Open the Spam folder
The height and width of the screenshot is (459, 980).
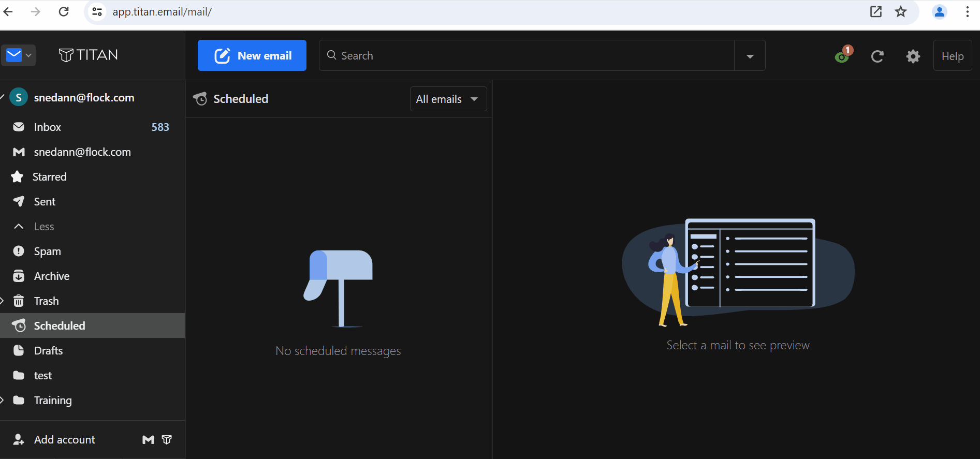coord(92,251)
